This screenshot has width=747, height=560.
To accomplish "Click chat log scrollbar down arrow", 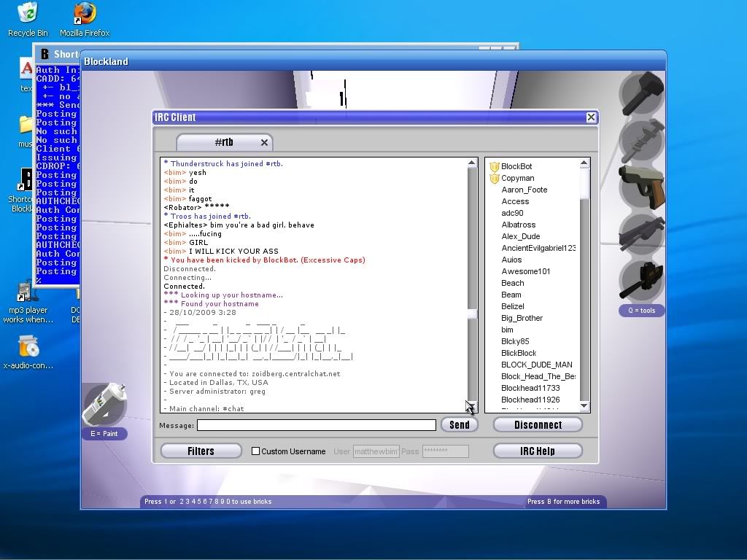I will tap(472, 407).
